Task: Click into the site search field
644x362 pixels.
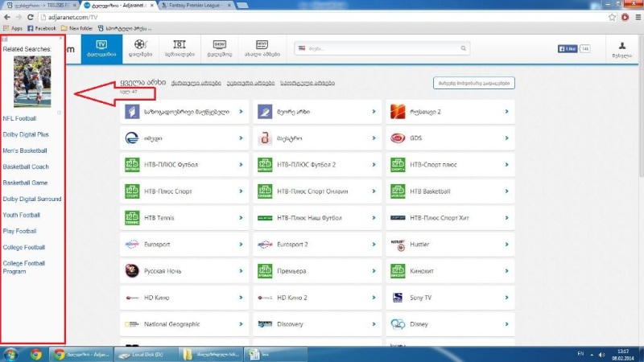Action: pos(382,48)
